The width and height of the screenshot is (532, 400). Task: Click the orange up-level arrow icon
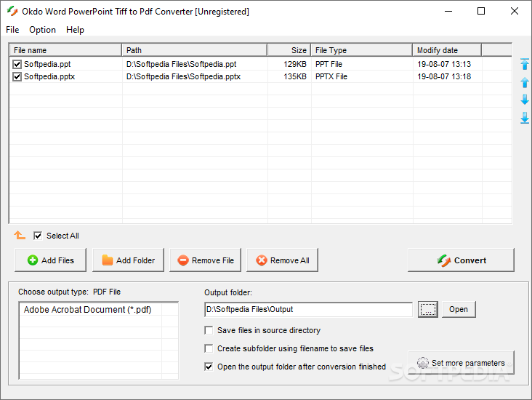tap(20, 235)
